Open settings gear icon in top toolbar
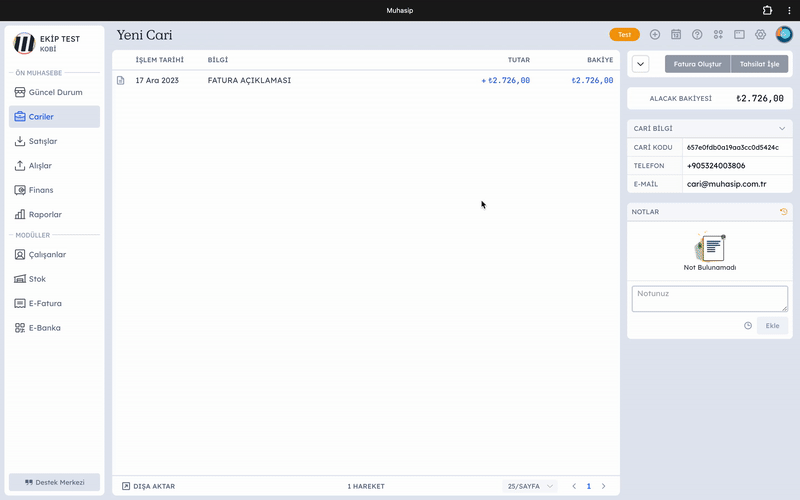The height and width of the screenshot is (500, 800). pos(760,34)
